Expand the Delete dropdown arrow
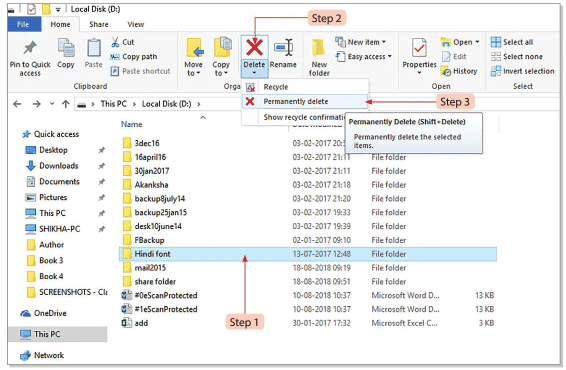 [254, 73]
